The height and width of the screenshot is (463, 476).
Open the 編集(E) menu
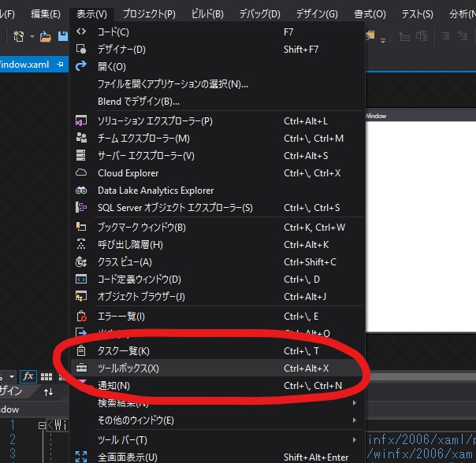(46, 14)
